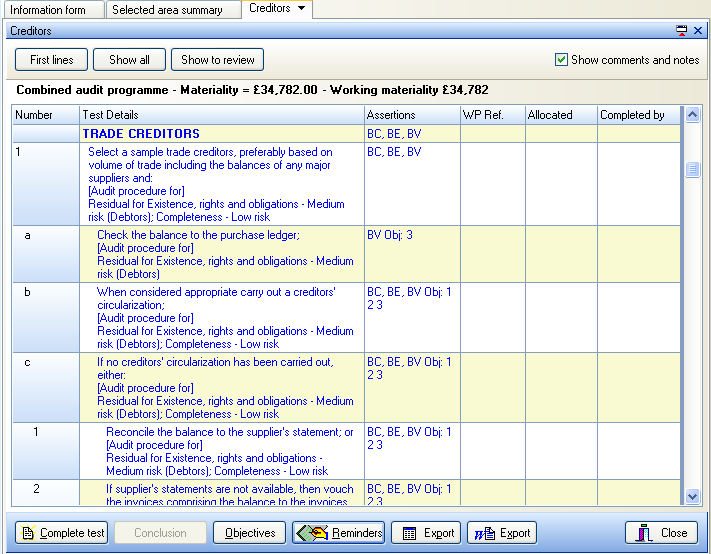Open Reminders
Viewport: 711px width, 554px height.
[x=338, y=533]
